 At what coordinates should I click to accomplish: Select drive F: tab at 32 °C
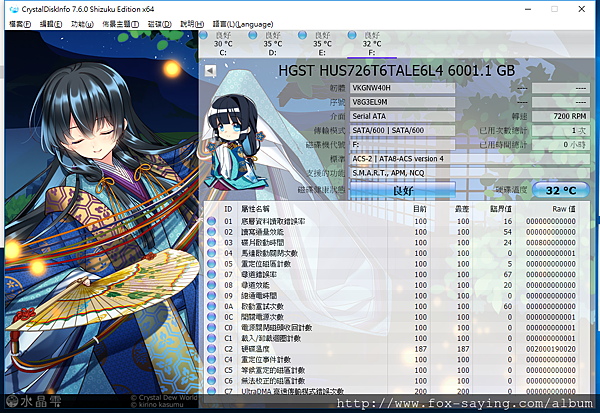(372, 44)
